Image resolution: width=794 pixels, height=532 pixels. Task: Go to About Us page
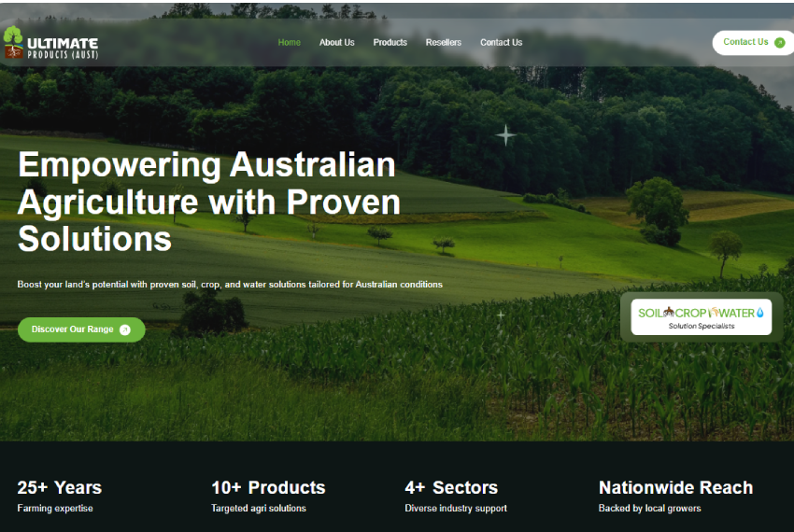coord(336,43)
